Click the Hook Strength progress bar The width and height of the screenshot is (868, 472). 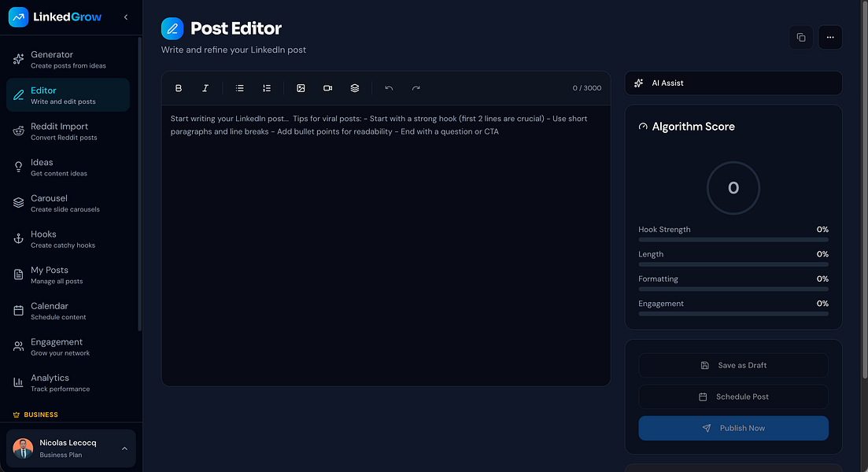(733, 240)
